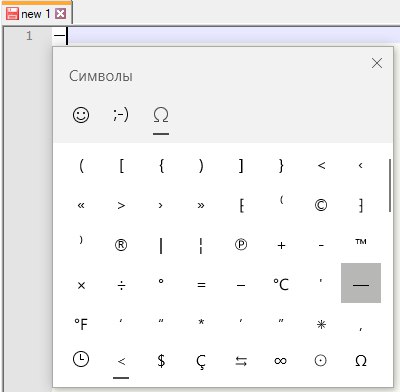
Task: Insert the double right guillemet »
Action: click(201, 205)
